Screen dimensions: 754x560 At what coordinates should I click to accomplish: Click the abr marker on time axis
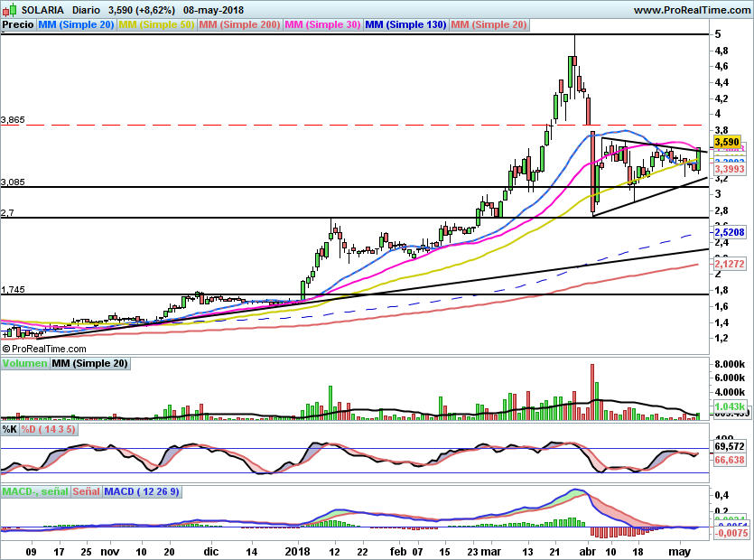coord(587,551)
